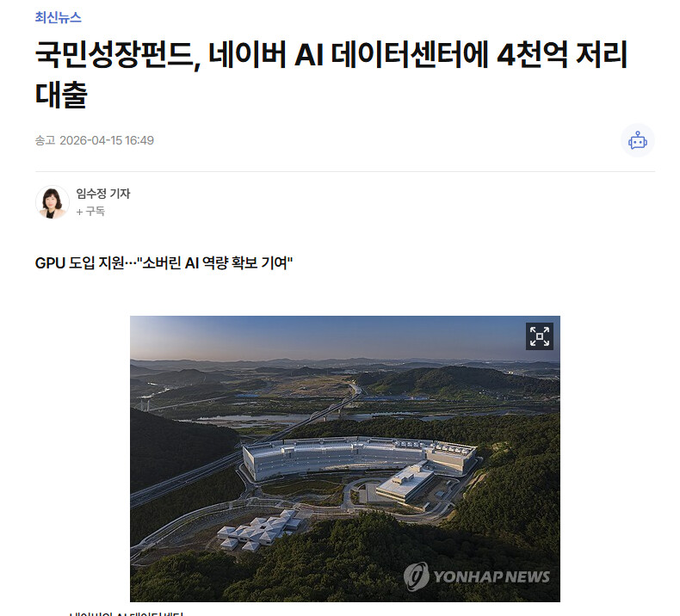Click the circular Yonhap emblem in the watermark

[x=417, y=576]
